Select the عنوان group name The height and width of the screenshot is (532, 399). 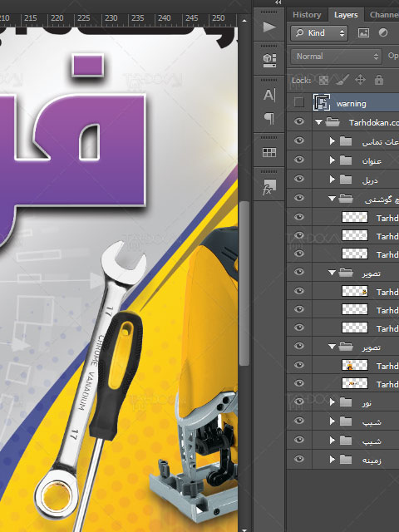click(372, 160)
